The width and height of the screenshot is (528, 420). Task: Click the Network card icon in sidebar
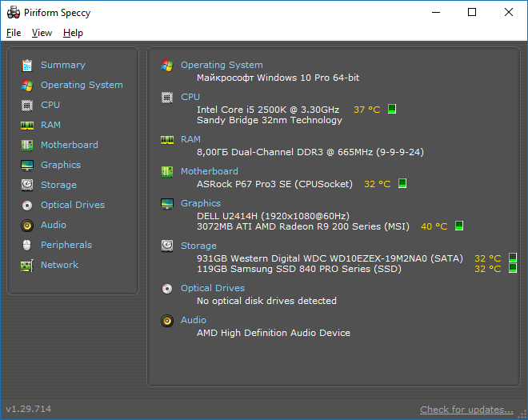point(27,266)
